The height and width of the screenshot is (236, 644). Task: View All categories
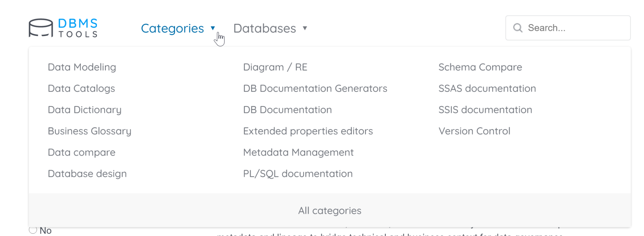coord(330,211)
